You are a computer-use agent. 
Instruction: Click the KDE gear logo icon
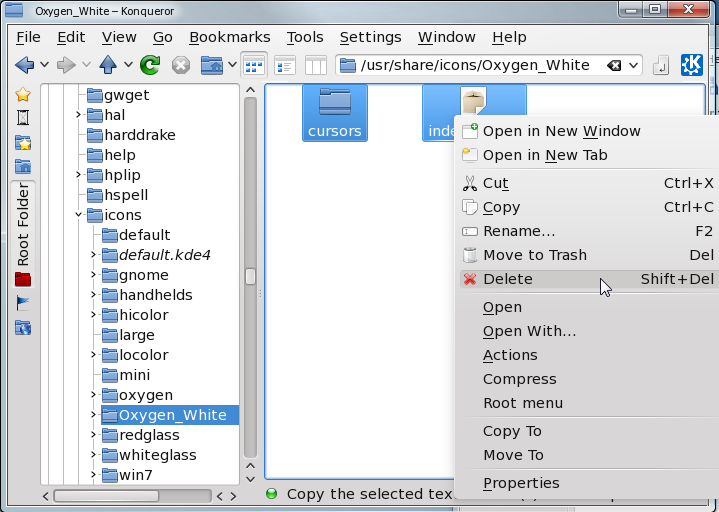691,65
